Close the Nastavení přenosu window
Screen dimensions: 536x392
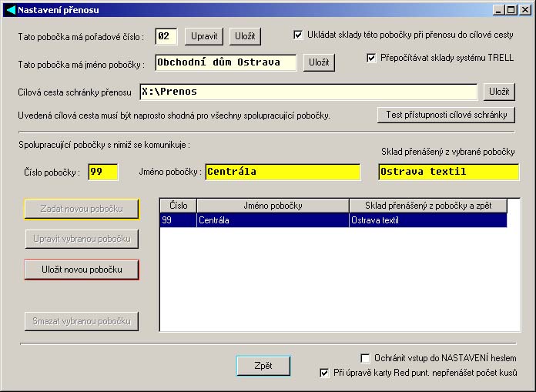525,10
